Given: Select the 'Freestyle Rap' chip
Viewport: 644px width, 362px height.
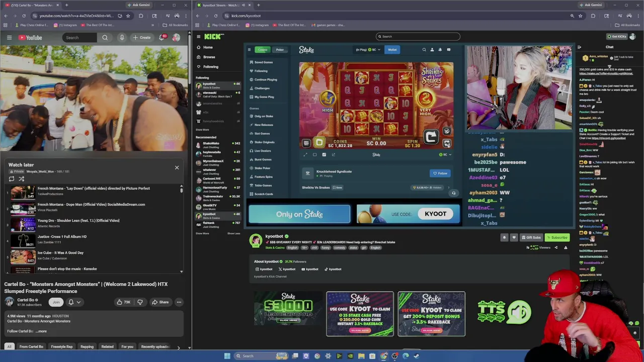Looking at the screenshot, I should coord(61,346).
